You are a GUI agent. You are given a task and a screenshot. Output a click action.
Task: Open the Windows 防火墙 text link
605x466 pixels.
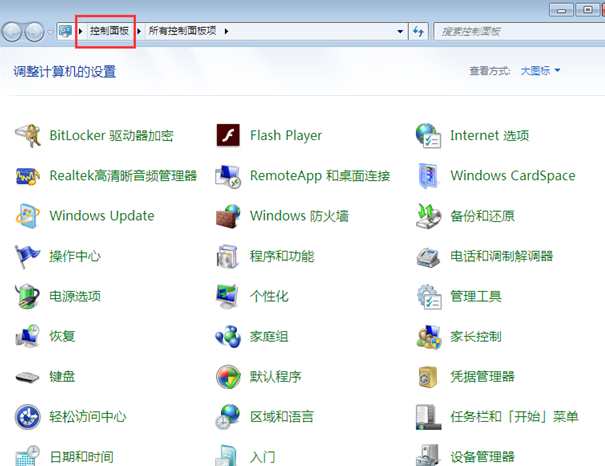click(x=299, y=216)
